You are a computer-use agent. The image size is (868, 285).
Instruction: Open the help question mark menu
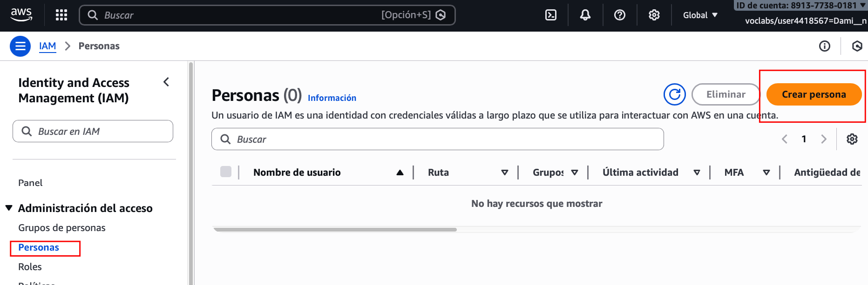tap(620, 15)
